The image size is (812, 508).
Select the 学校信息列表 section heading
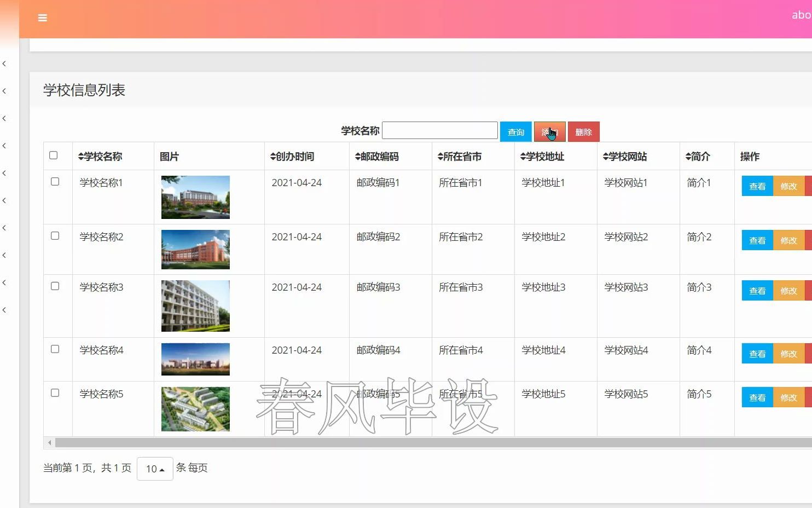tap(84, 89)
